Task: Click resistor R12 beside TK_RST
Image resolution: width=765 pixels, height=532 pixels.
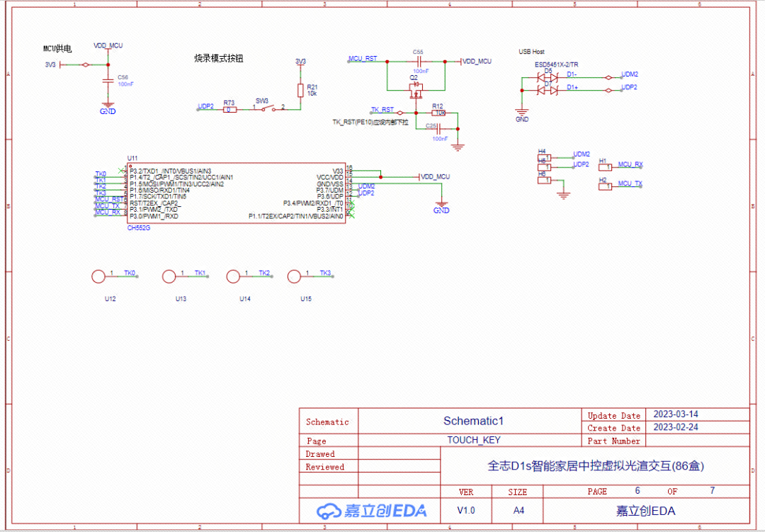Action: click(x=438, y=112)
